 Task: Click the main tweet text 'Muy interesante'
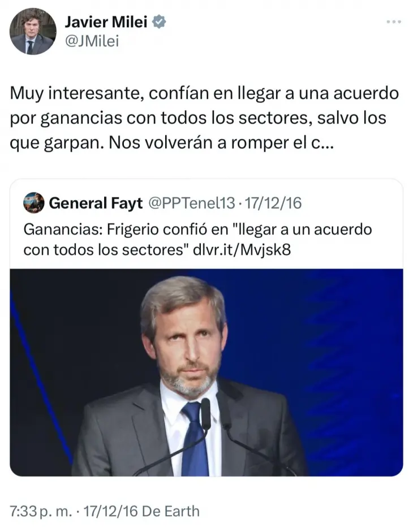(75, 93)
